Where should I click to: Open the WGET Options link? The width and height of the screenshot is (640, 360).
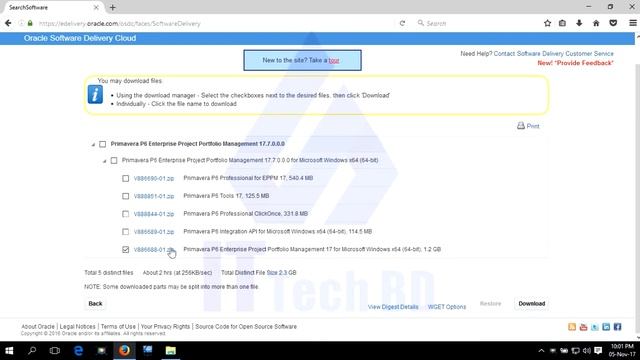[447, 307]
